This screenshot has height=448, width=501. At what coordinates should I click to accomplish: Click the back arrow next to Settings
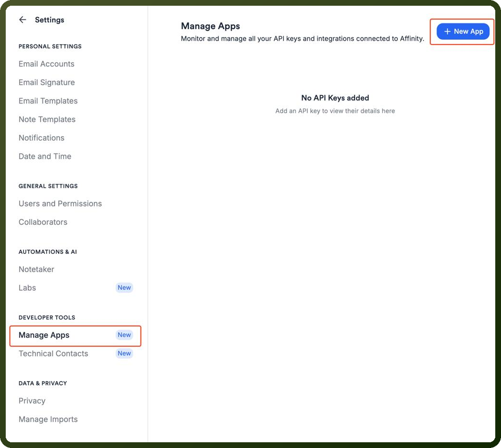22,20
